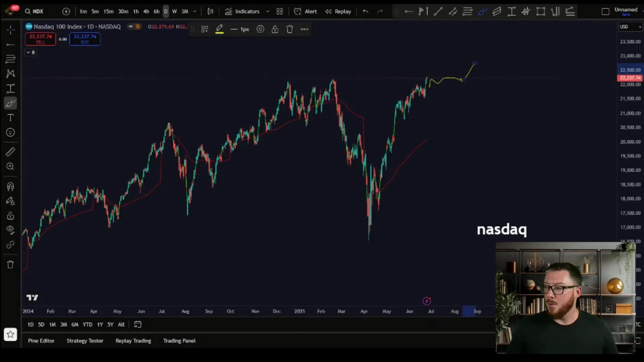
Task: Click the red SELL button
Action: [x=40, y=39]
